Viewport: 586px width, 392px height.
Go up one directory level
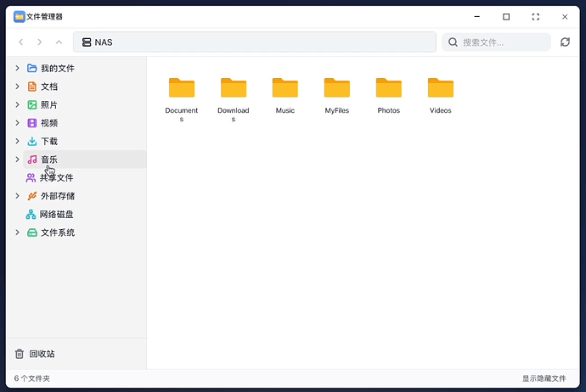click(x=59, y=42)
